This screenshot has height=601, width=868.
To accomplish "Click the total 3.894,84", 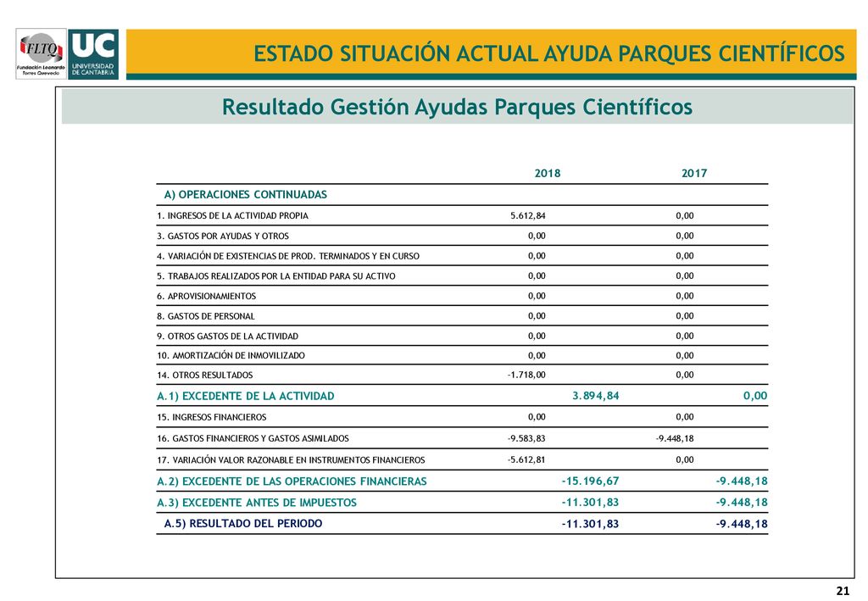I will pyautogui.click(x=596, y=396).
